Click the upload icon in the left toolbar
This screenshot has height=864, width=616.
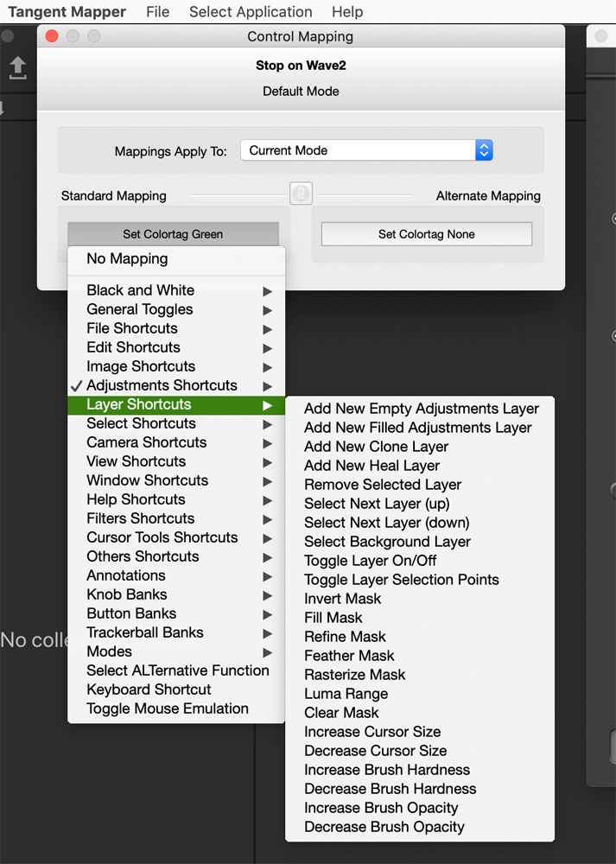coord(17,68)
